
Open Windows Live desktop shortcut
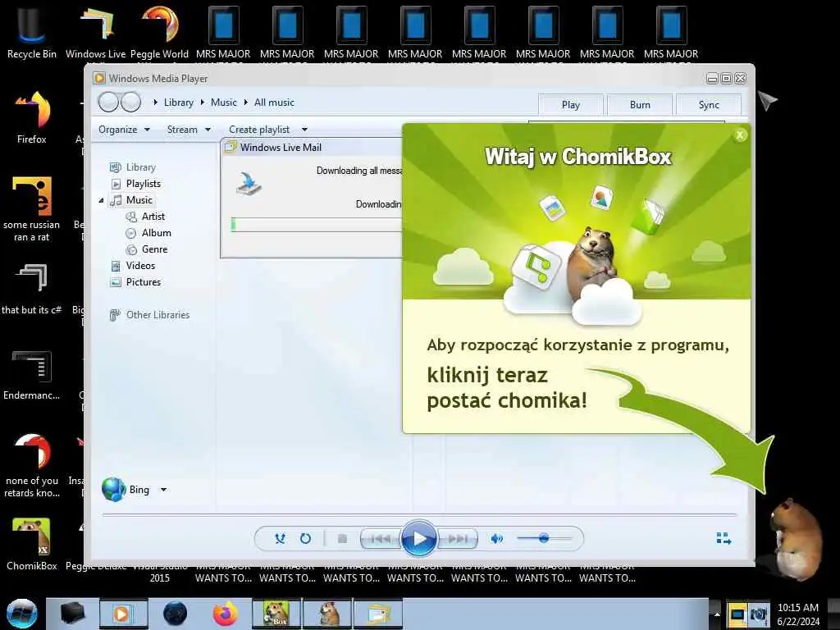click(x=95, y=31)
